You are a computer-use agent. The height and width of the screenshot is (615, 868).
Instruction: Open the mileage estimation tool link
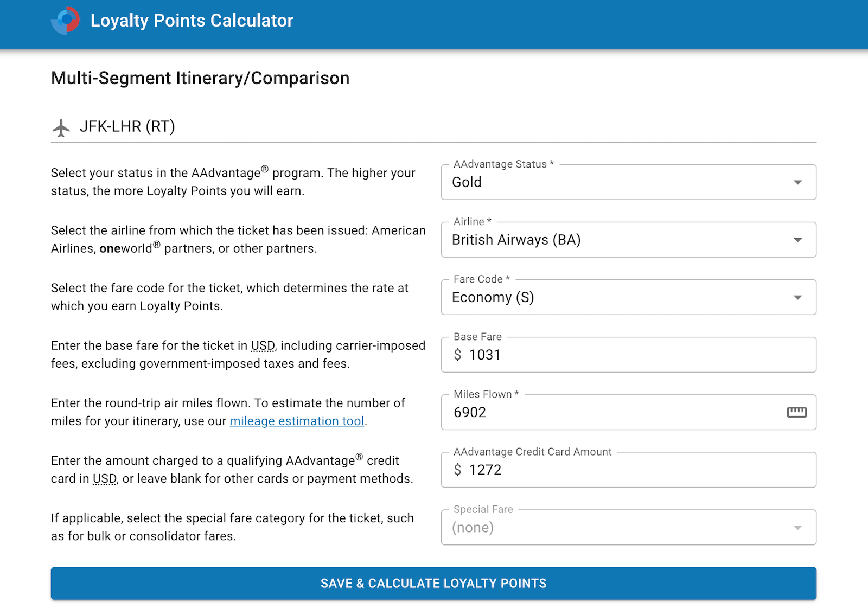[x=297, y=421]
